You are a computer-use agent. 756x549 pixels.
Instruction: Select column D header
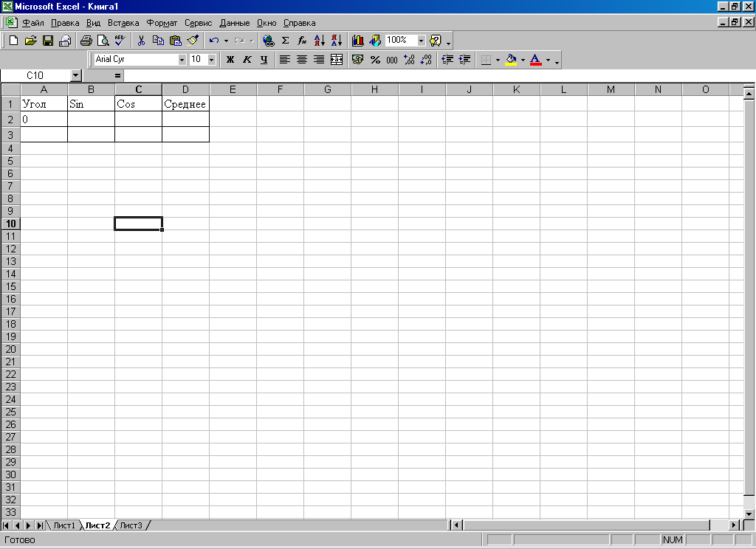click(185, 89)
